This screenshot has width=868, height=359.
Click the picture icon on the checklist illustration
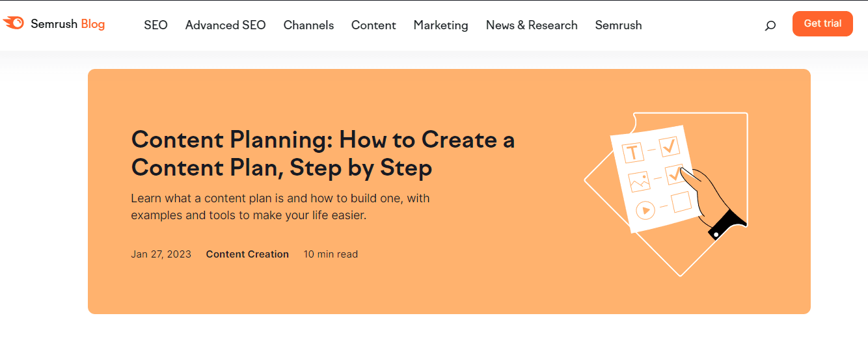click(x=639, y=181)
